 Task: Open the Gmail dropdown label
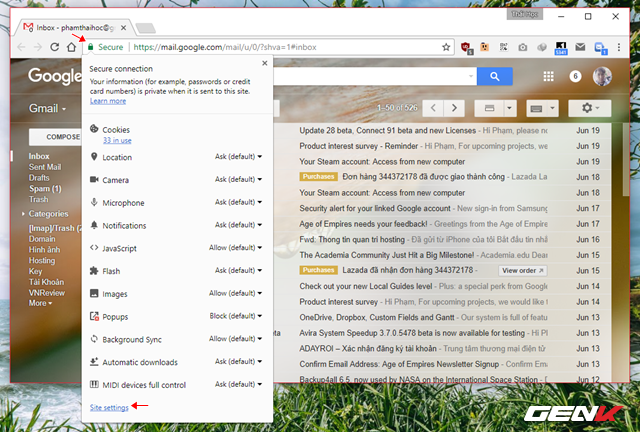(x=47, y=108)
